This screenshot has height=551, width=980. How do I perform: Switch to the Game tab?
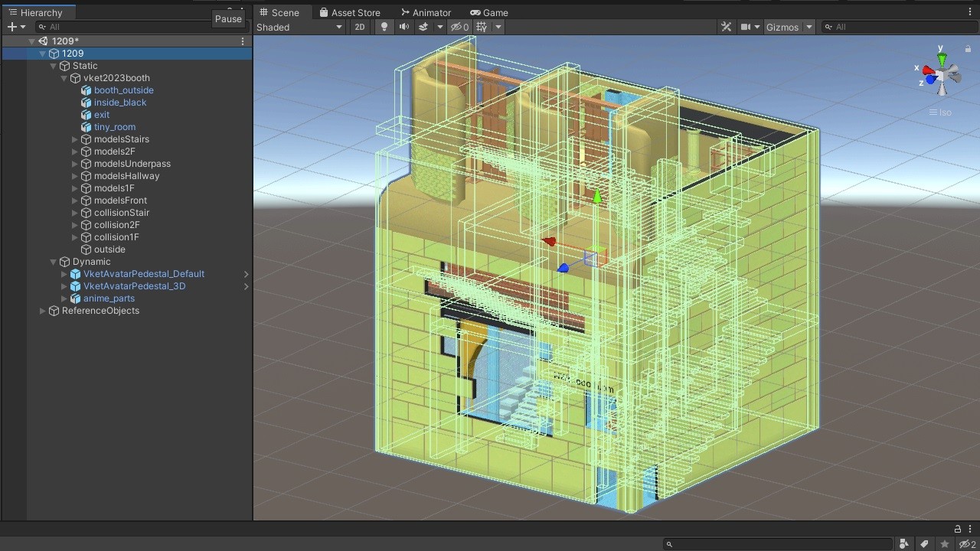[489, 12]
